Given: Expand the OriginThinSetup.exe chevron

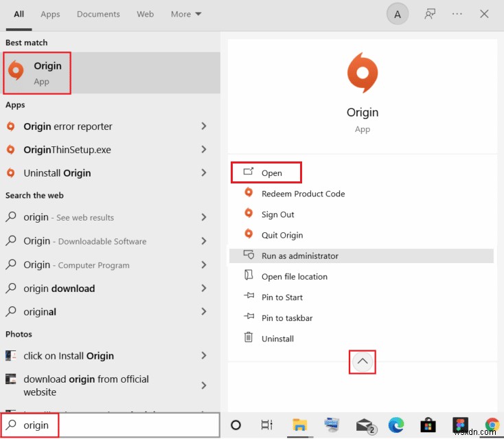Looking at the screenshot, I should [204, 149].
